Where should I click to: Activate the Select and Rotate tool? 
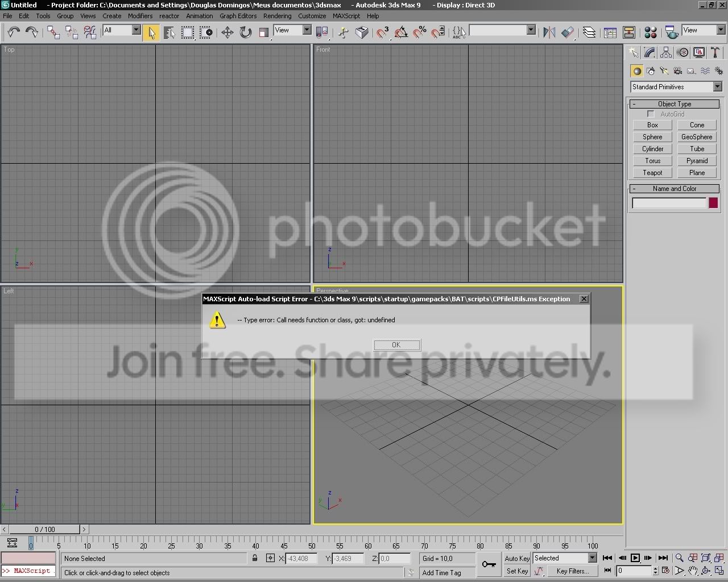pyautogui.click(x=245, y=32)
